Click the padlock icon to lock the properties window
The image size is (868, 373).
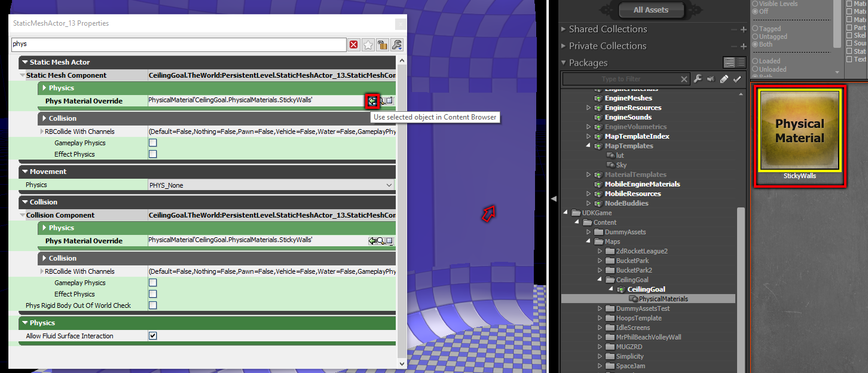click(x=383, y=44)
